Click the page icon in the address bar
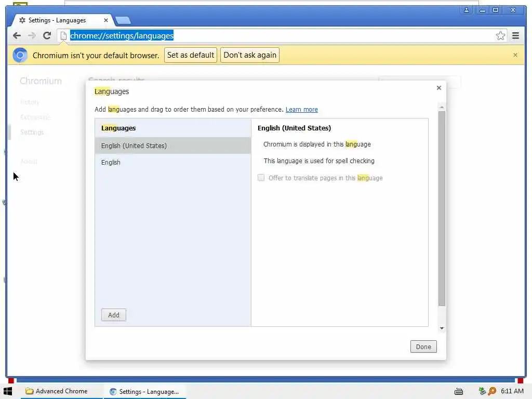The height and width of the screenshot is (399, 532). (63, 36)
